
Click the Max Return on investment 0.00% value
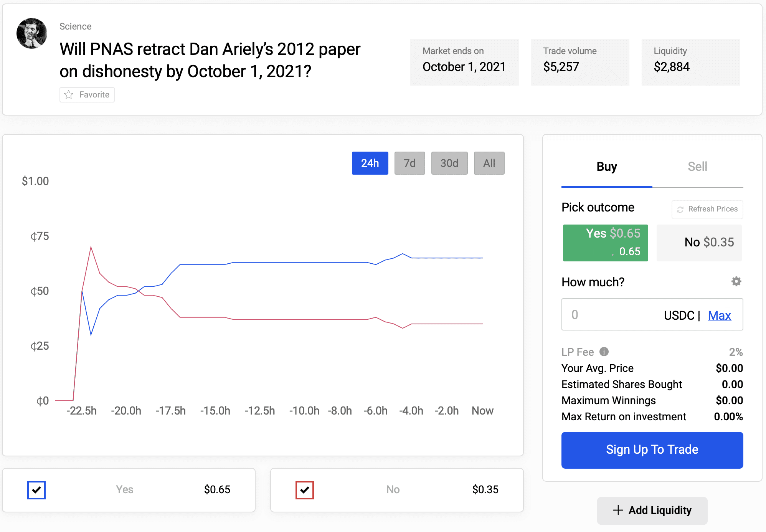[x=728, y=416]
